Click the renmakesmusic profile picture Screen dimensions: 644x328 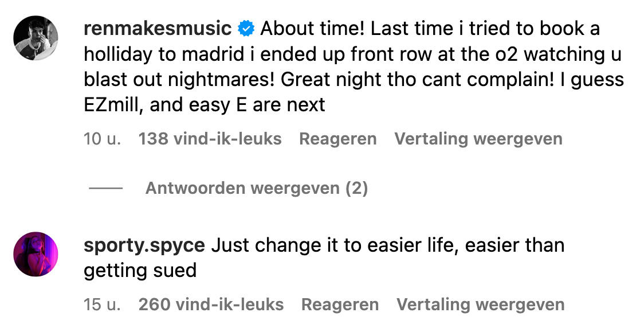click(36, 38)
